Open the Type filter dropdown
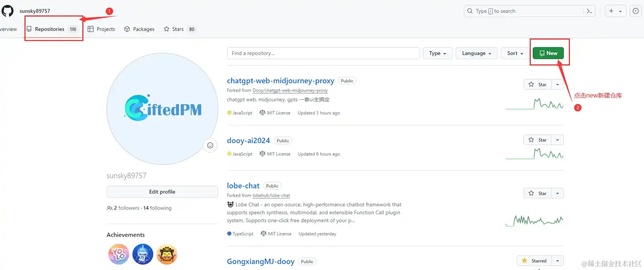The height and width of the screenshot is (270, 644). point(438,53)
